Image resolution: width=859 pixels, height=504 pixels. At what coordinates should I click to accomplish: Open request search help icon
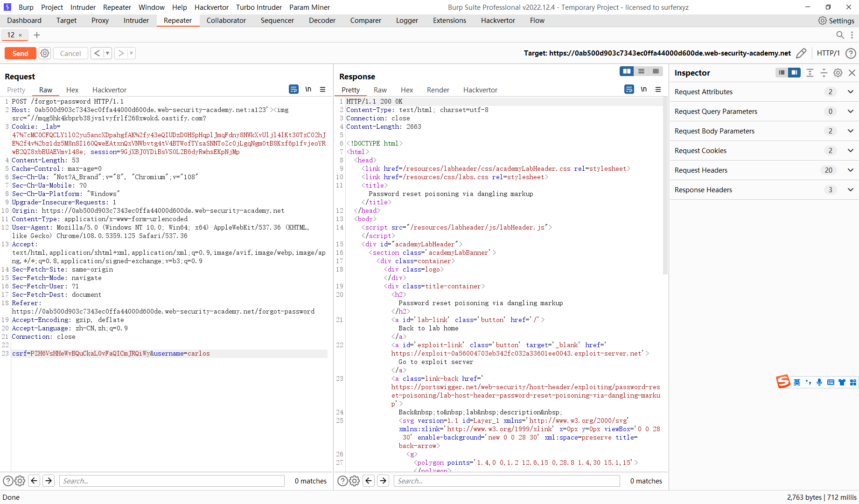point(8,481)
